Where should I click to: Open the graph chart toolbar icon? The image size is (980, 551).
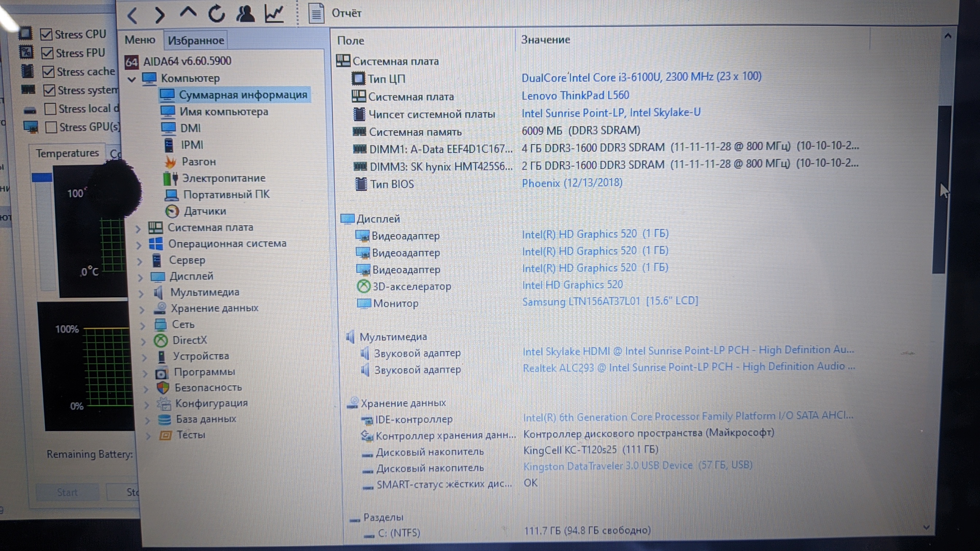274,13
